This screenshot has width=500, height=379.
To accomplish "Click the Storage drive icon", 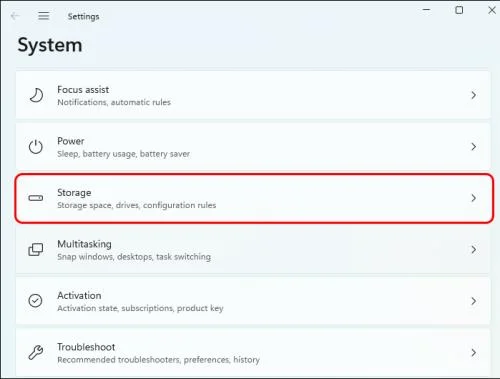I will (36, 198).
